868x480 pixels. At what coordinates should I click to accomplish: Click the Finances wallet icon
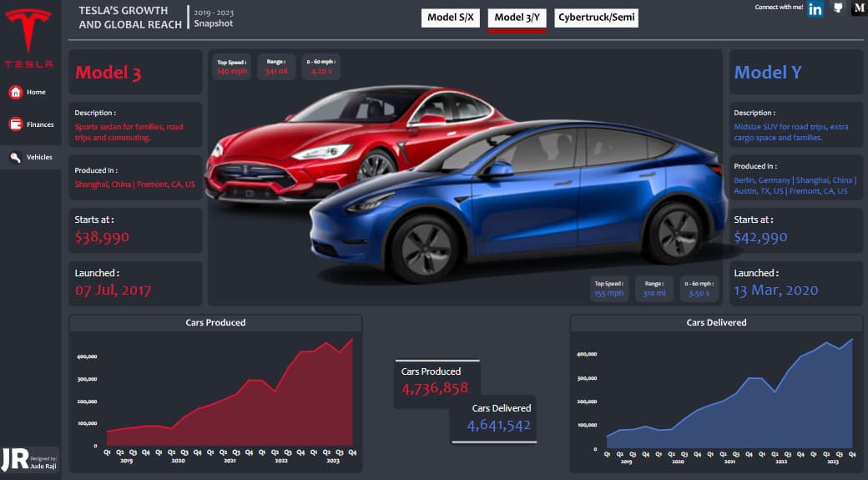tap(16, 124)
